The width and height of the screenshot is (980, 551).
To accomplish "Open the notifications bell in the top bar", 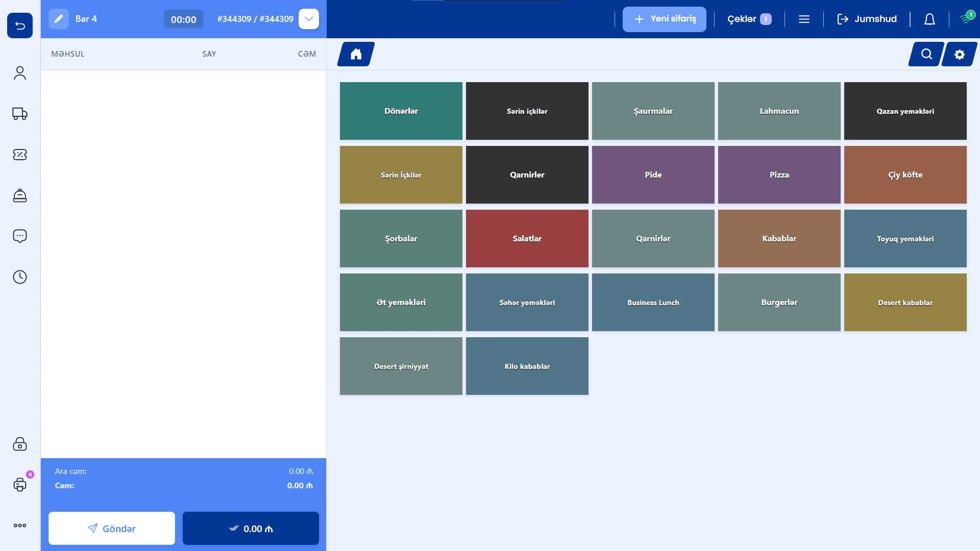I will click(x=929, y=19).
